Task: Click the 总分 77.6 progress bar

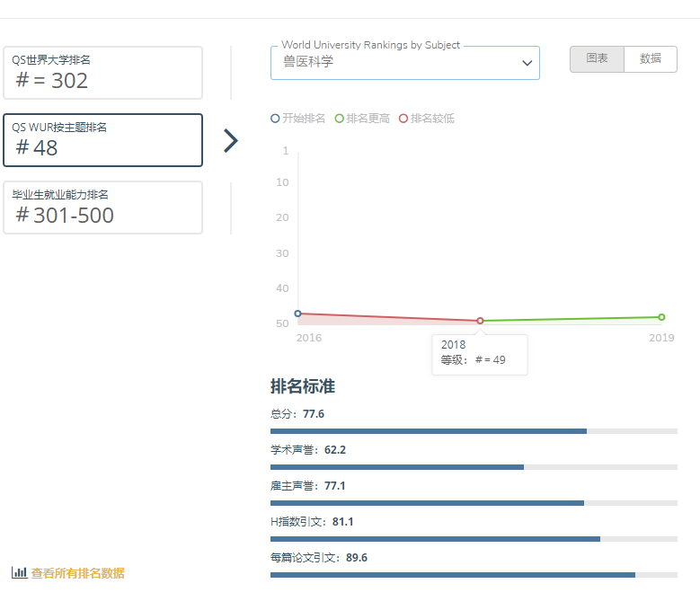Action: [x=474, y=431]
